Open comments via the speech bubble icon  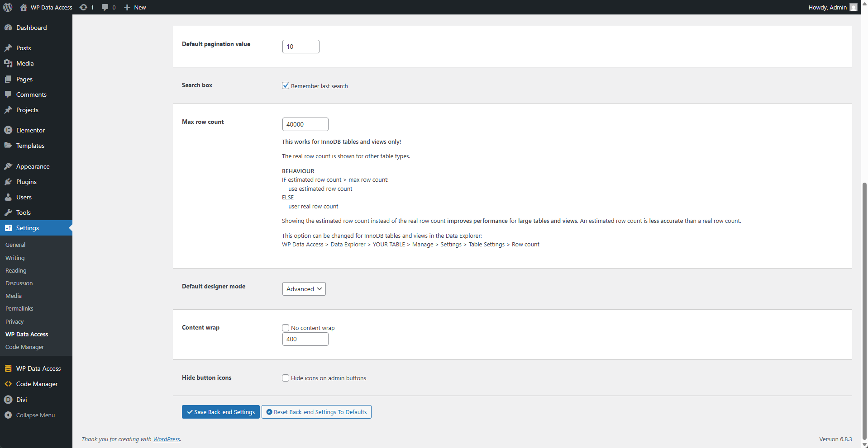[107, 7]
